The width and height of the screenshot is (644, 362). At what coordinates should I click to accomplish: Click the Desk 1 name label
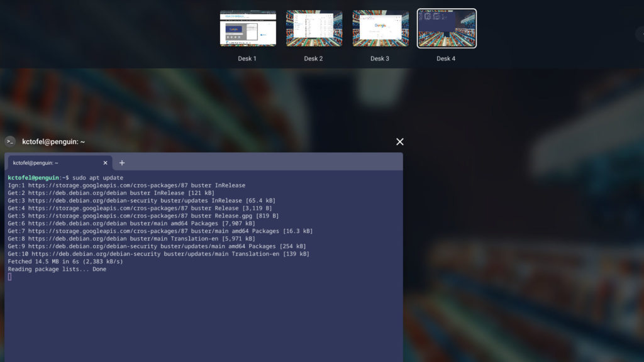(x=247, y=58)
